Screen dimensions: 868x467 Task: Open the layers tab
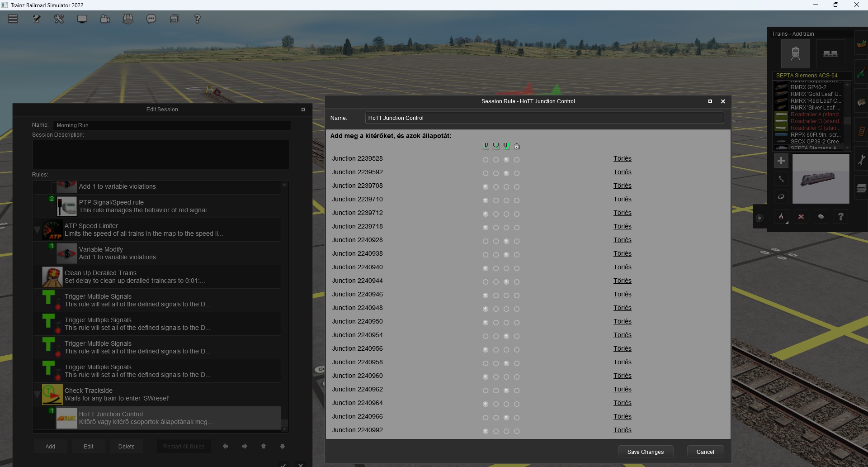click(862, 188)
